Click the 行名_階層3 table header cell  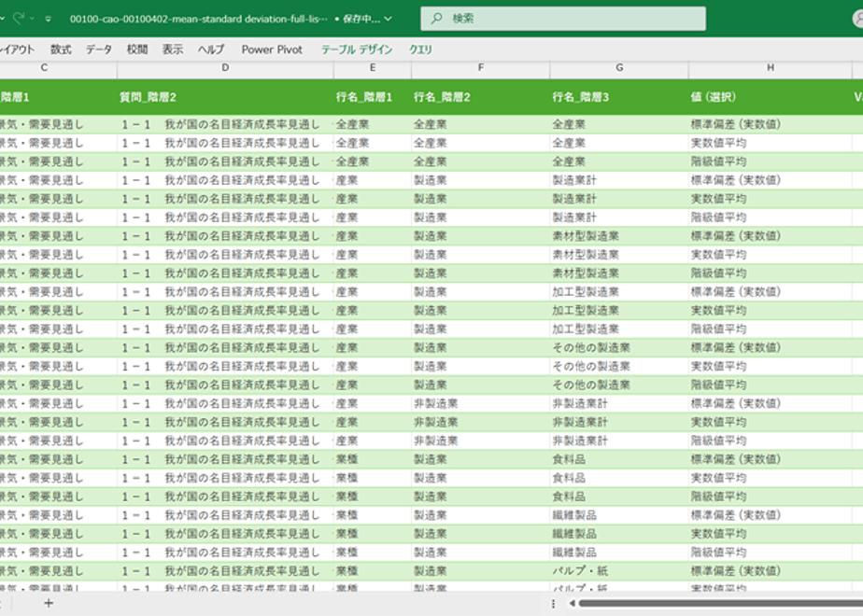click(x=619, y=97)
